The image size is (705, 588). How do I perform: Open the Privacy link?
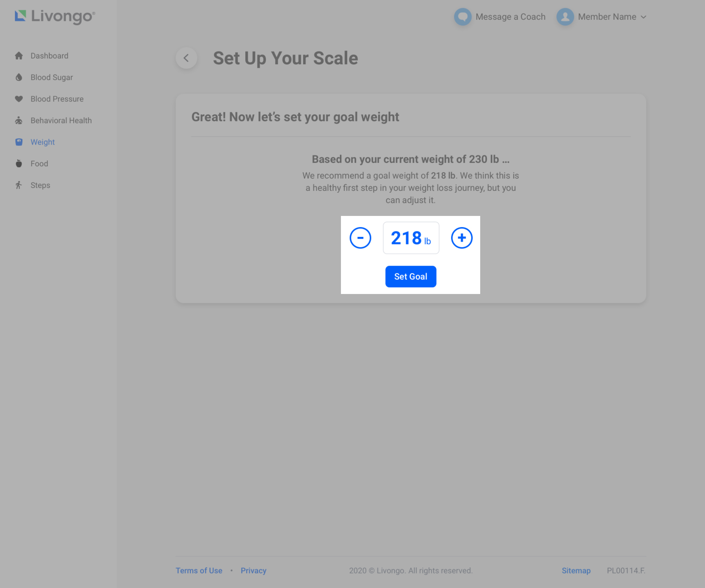254,570
